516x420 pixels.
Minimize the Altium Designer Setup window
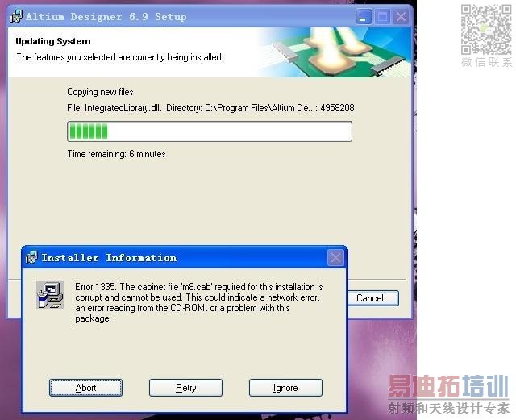point(364,16)
